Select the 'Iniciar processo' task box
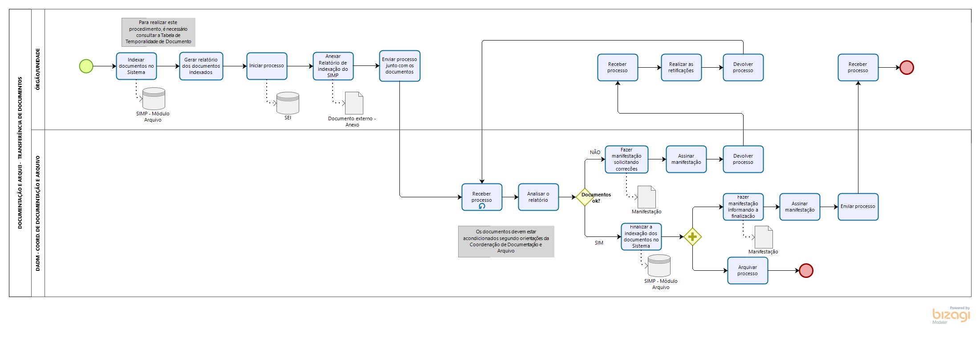The height and width of the screenshot is (338, 980). [267, 66]
